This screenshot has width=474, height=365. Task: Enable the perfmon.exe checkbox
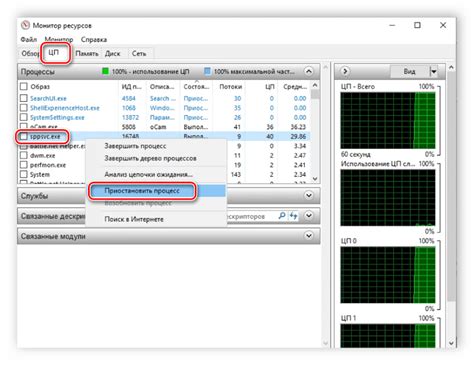24,165
